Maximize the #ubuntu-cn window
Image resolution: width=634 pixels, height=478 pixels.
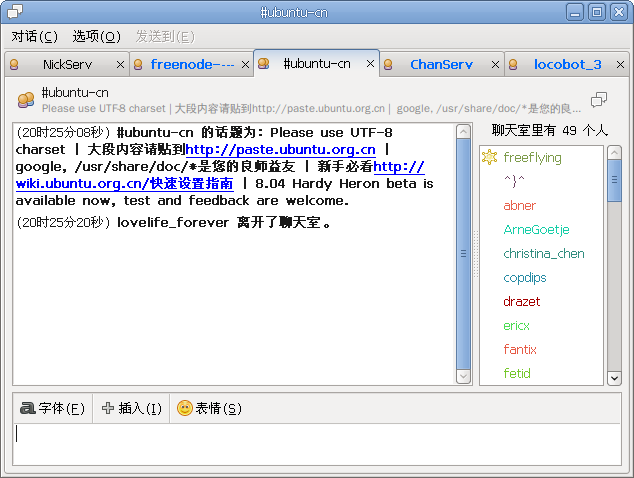point(597,12)
